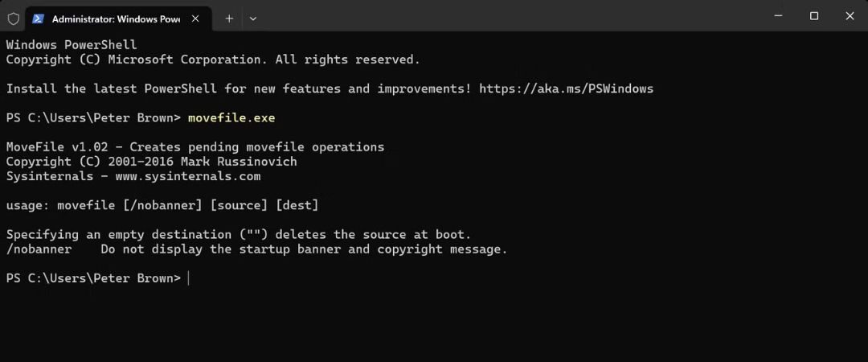Click the empty destination note line
Screen dimensions: 868x362
[238, 235]
